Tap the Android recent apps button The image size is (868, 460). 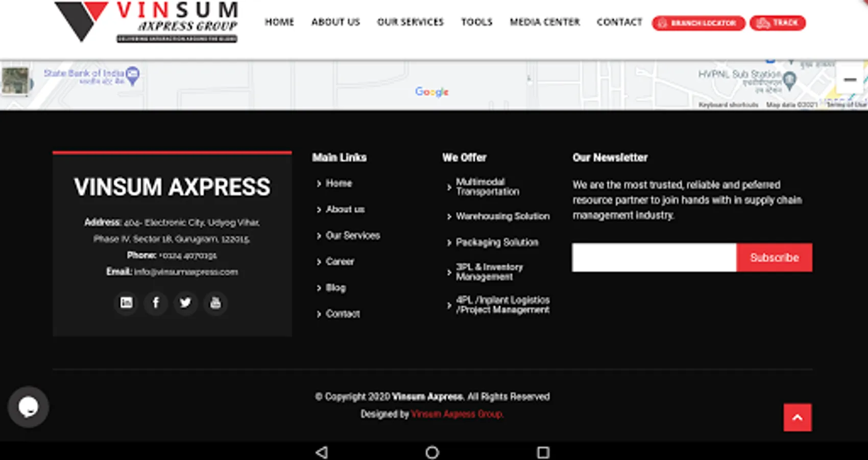point(543,452)
